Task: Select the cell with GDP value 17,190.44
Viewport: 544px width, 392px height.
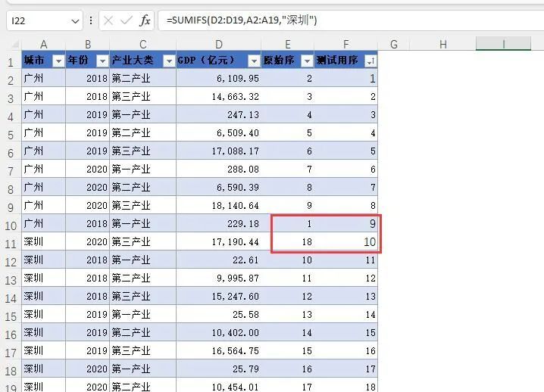Action: (219, 243)
